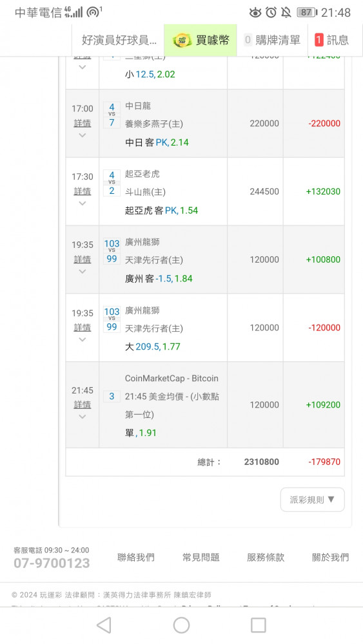Tap the eye comfort status icon
Viewport: 363px width, 644px height.
(x=255, y=12)
